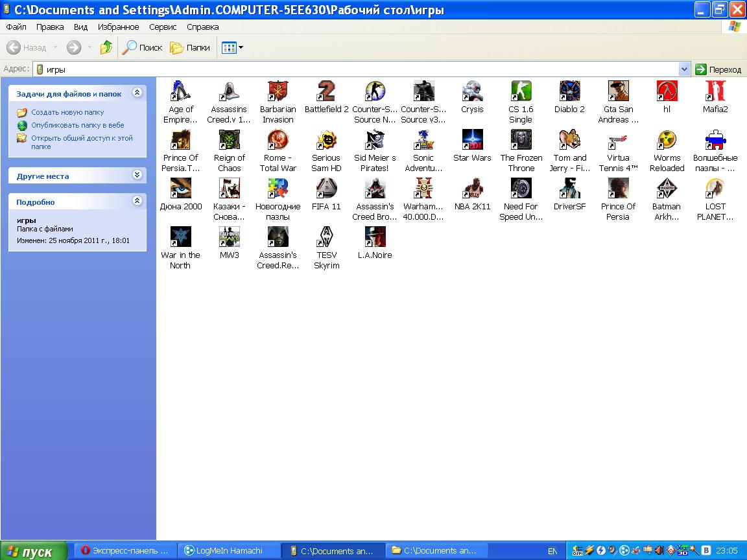
Task: Open the Назад history dropdown arrow
Action: 55,47
